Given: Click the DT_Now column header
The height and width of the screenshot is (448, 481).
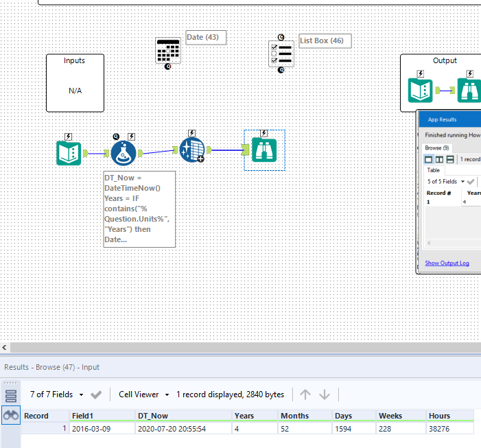Looking at the screenshot, I should [x=183, y=416].
